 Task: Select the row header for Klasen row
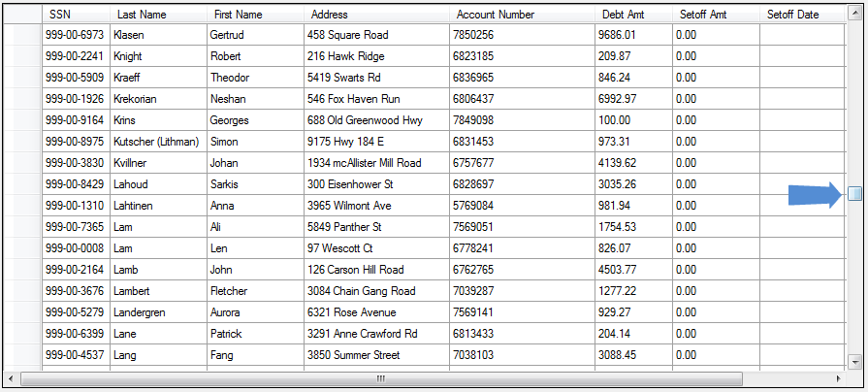pyautogui.click(x=22, y=35)
